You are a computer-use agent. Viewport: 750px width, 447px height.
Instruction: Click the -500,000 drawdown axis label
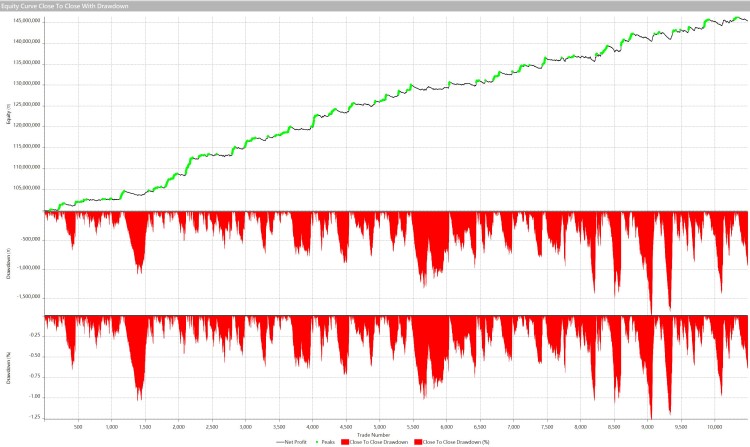click(31, 239)
